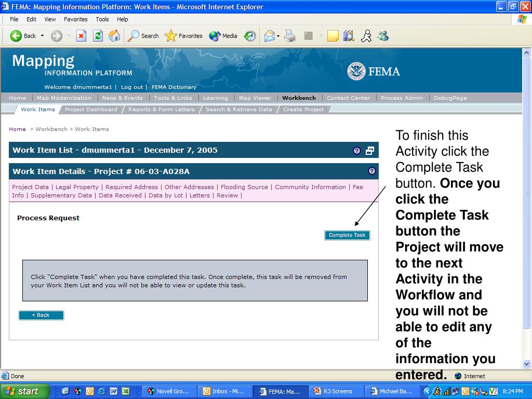Viewport: 532px width, 399px height.
Task: Open the Supplementary Data section link
Action: pos(61,195)
